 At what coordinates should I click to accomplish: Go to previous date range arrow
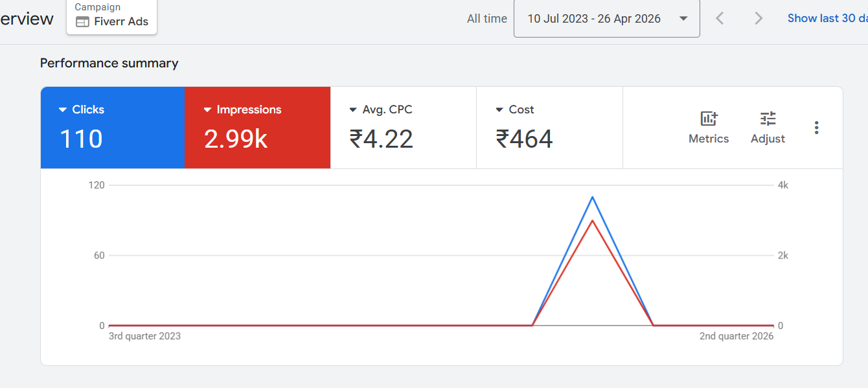(x=720, y=18)
